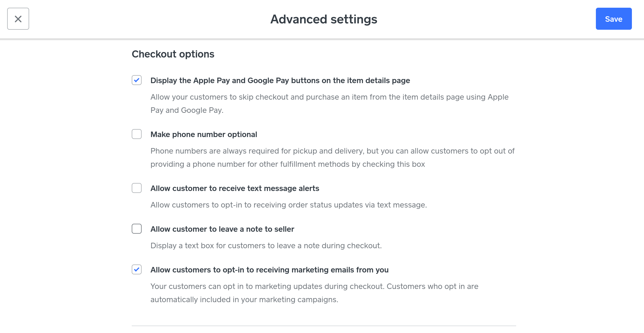The width and height of the screenshot is (644, 333).
Task: Enable the Make phone number optional checkbox
Action: 137,134
